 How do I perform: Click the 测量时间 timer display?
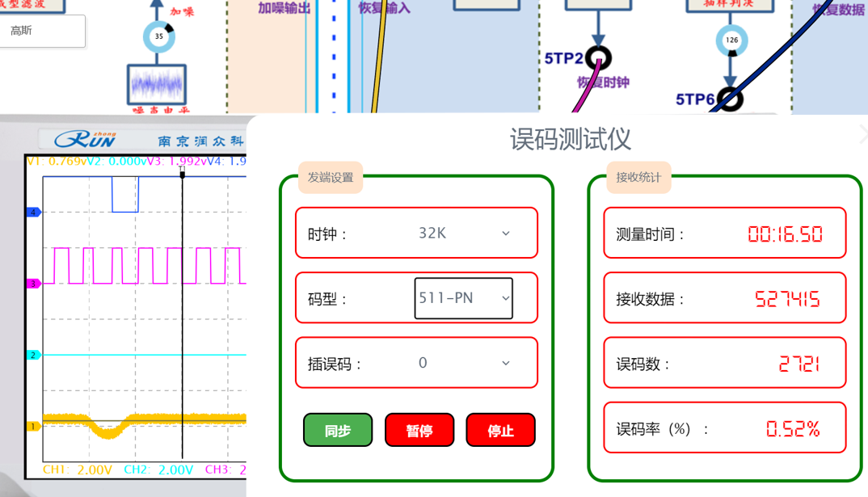pyautogui.click(x=785, y=234)
